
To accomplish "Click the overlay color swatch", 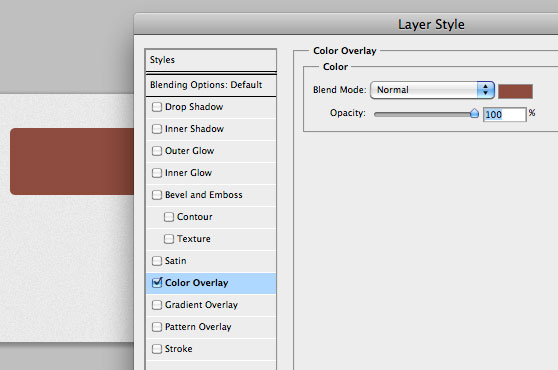I will [515, 91].
